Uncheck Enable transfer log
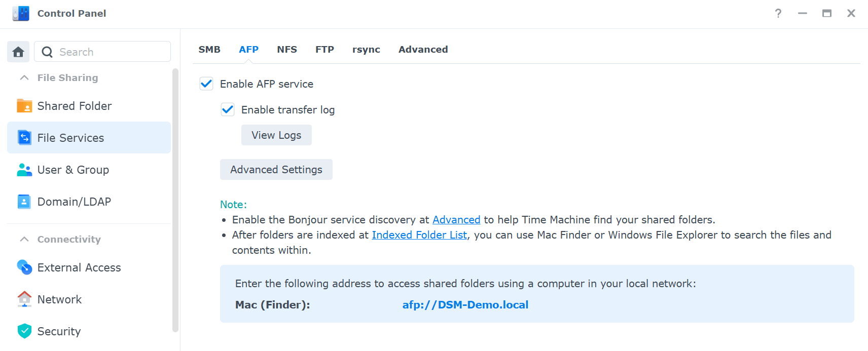Viewport: 868px width, 351px height. (x=228, y=109)
